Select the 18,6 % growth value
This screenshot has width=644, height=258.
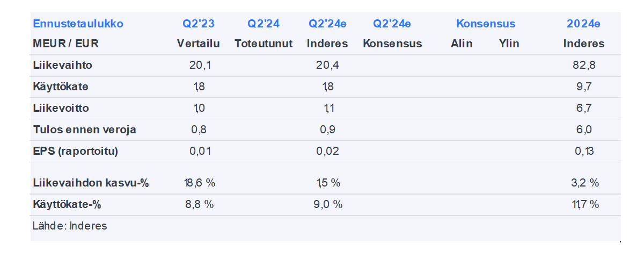(x=199, y=183)
